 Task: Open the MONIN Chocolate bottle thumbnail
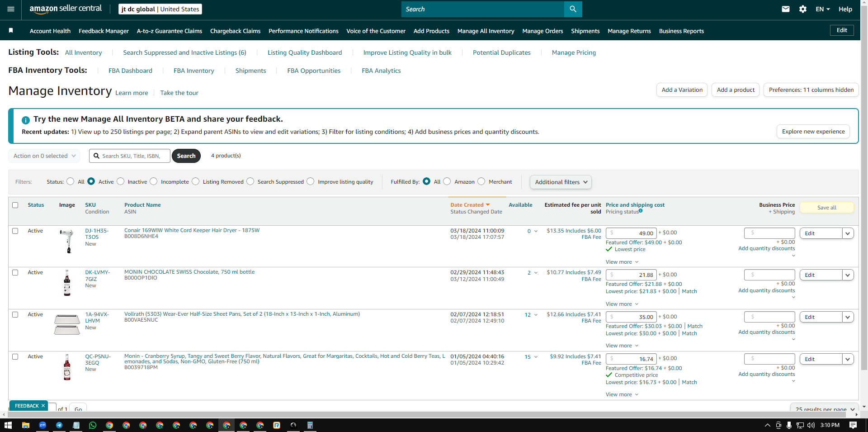(67, 283)
